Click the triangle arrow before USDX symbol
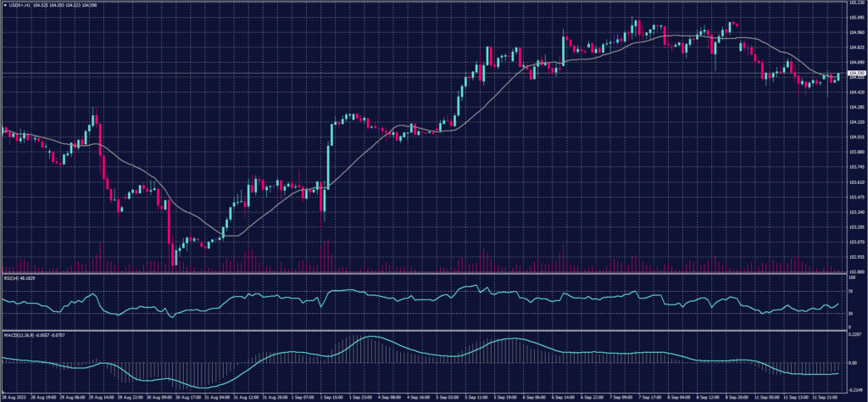868x402 pixels. click(x=4, y=5)
